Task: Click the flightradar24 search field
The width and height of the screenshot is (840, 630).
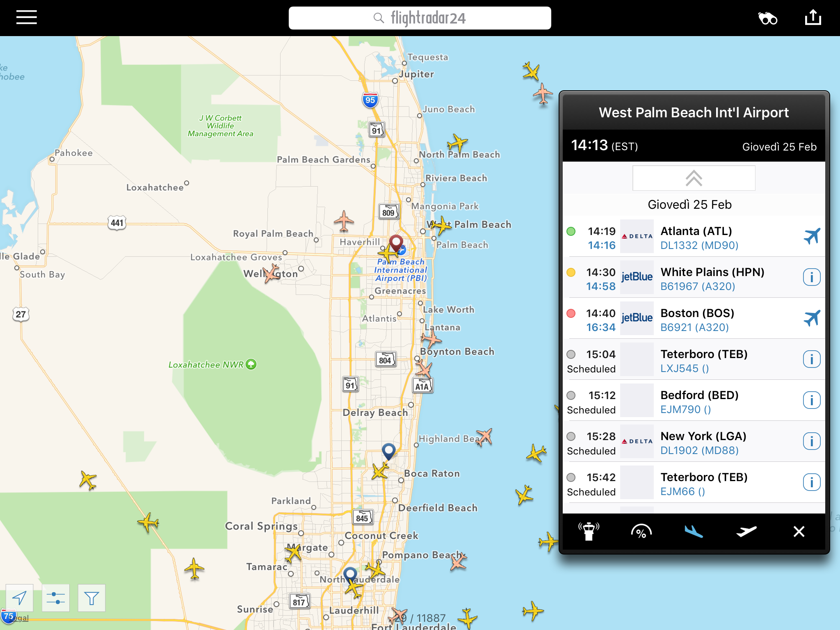Action: (420, 18)
